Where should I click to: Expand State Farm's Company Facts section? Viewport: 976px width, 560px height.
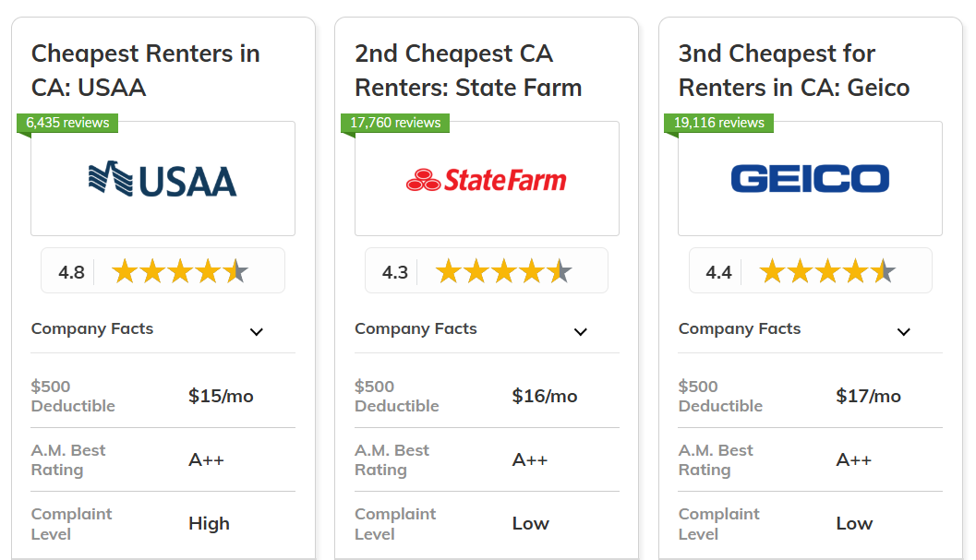[x=580, y=331]
